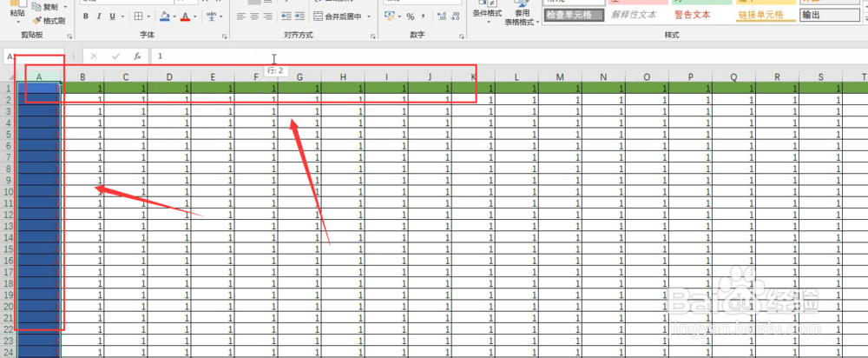The image size is (868, 358).
Task: Increase decimal places
Action: pyautogui.click(x=441, y=17)
